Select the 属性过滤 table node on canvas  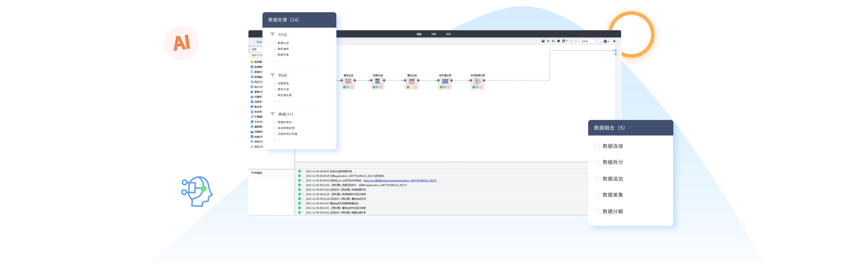pos(411,81)
